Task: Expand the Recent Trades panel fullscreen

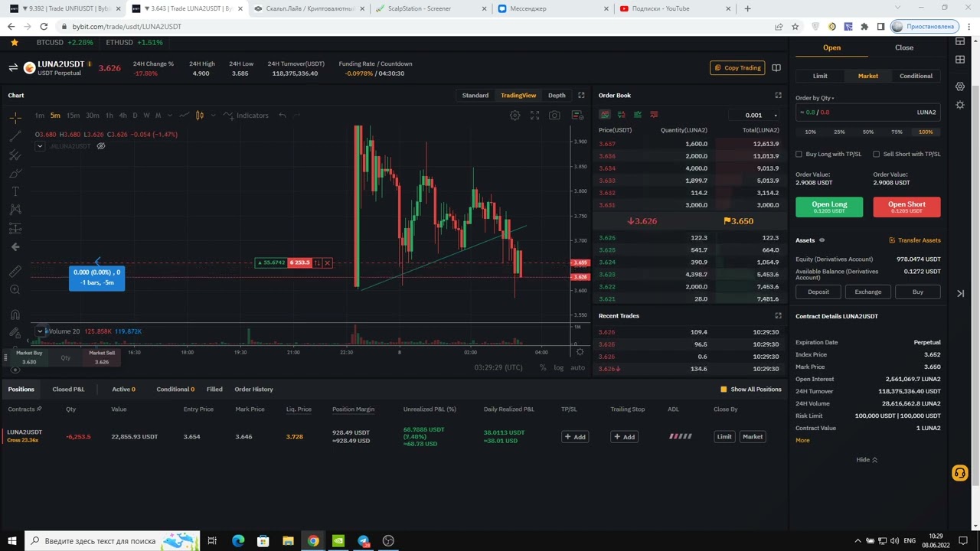Action: click(x=778, y=315)
